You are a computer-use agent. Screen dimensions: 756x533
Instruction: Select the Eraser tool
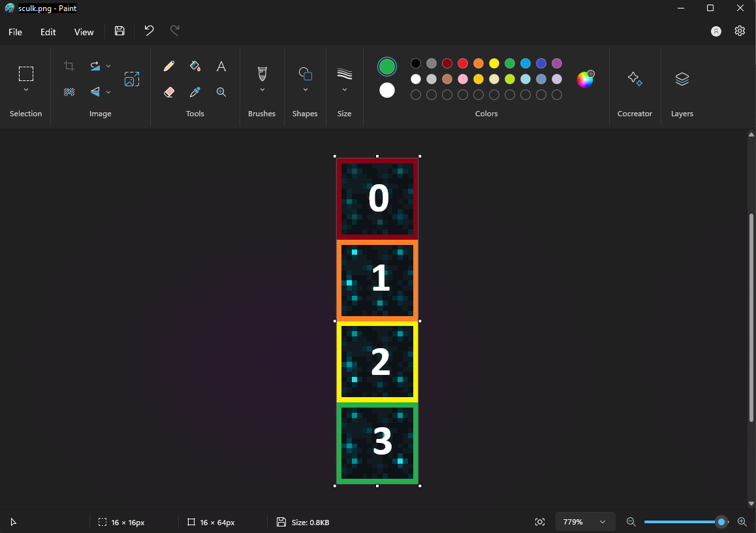click(x=168, y=91)
